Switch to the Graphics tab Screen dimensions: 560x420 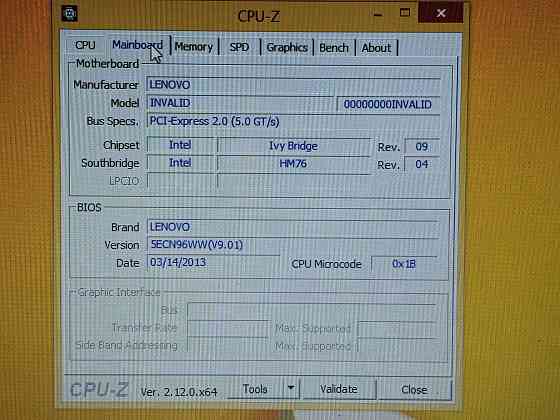[x=287, y=48]
